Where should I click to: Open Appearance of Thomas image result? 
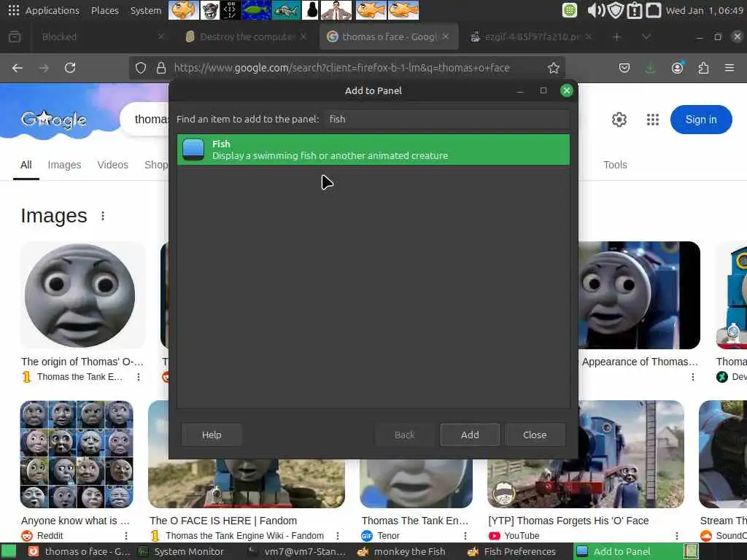[x=639, y=295]
